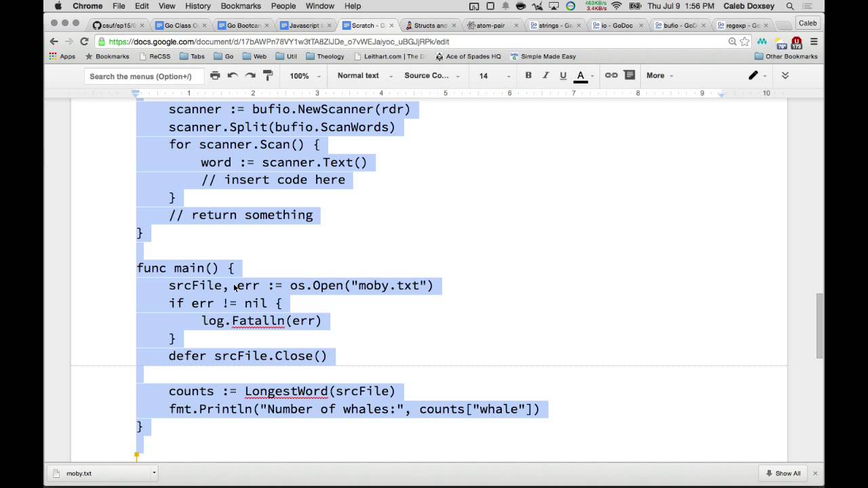Toggle underline formatting
The image size is (868, 488).
[x=563, y=75]
